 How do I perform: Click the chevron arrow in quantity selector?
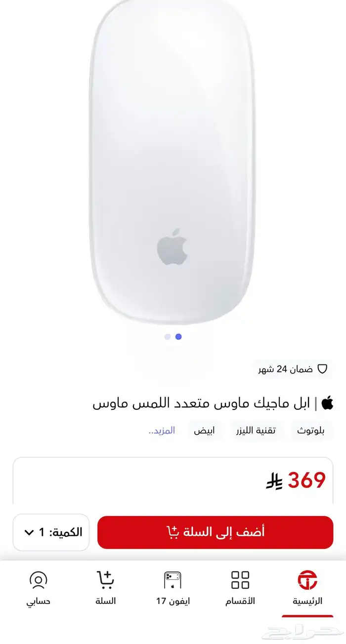(x=29, y=532)
